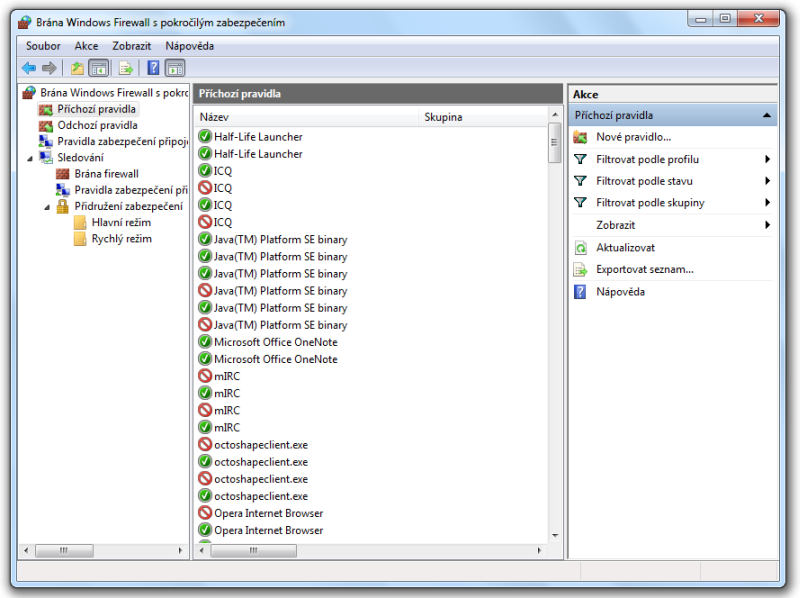Click the rules list scroll right arrow
The height and width of the screenshot is (598, 800).
tap(540, 551)
